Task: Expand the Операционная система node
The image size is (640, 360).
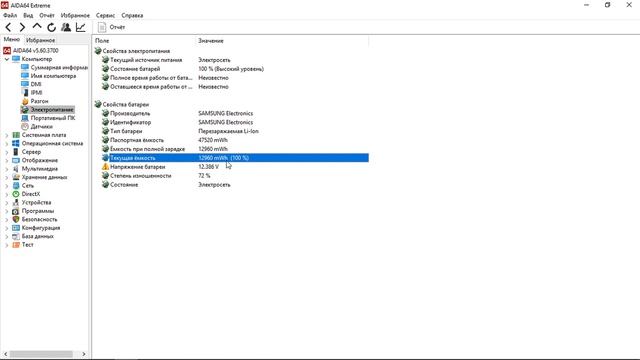Action: click(x=7, y=144)
